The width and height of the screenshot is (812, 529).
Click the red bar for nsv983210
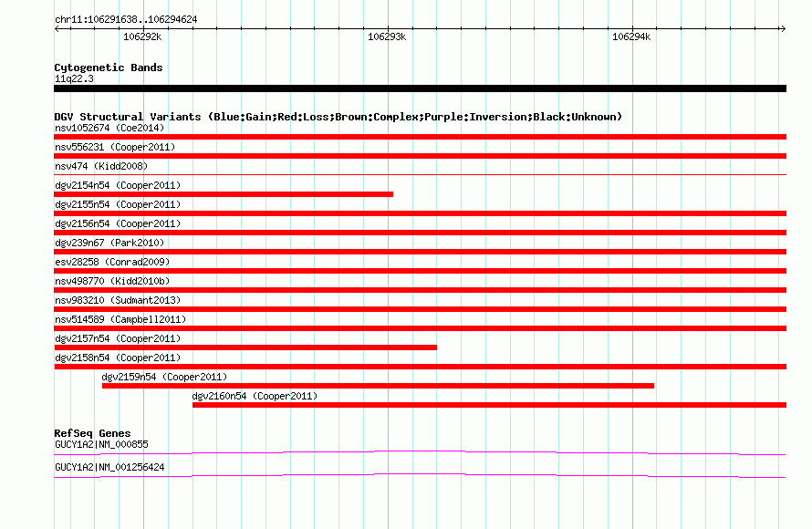pyautogui.click(x=420, y=309)
